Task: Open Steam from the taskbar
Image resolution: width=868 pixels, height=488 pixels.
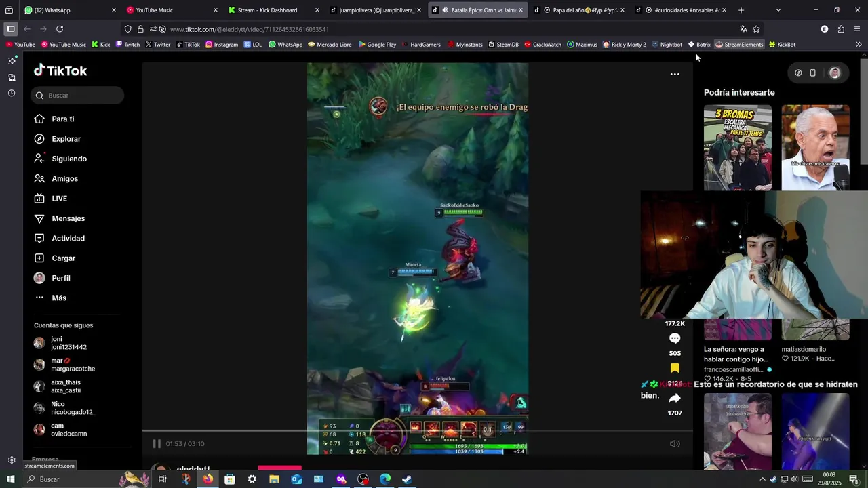Action: [407, 479]
